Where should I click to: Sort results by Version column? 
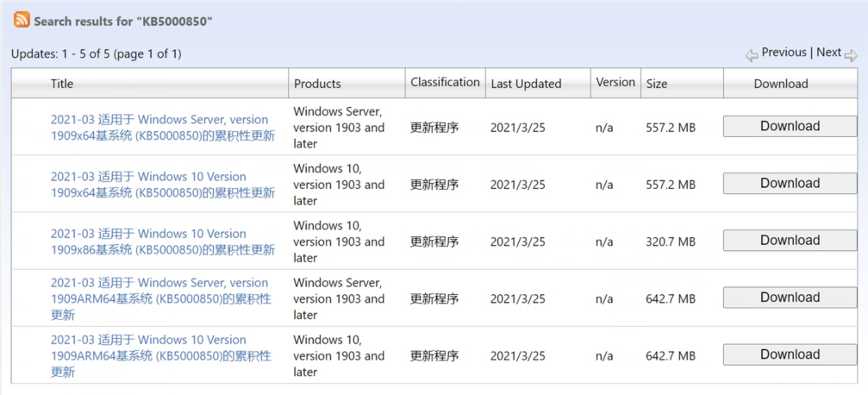tap(615, 82)
